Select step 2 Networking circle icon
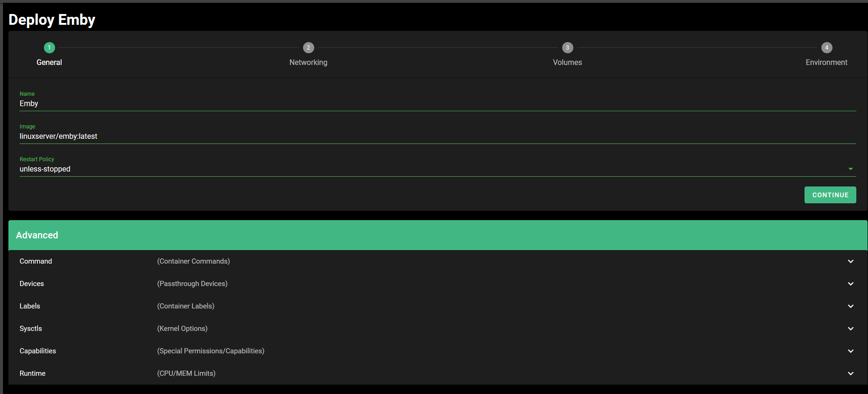This screenshot has width=868, height=394. tap(308, 48)
